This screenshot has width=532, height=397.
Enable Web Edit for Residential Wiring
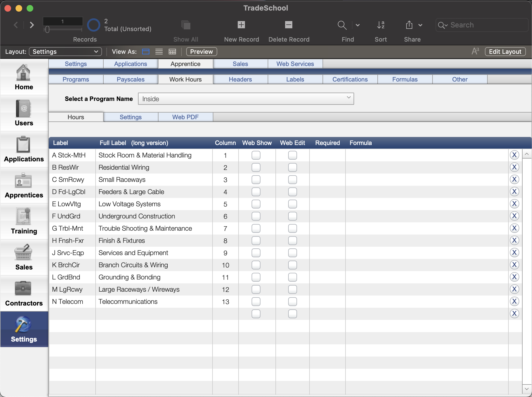click(x=293, y=167)
